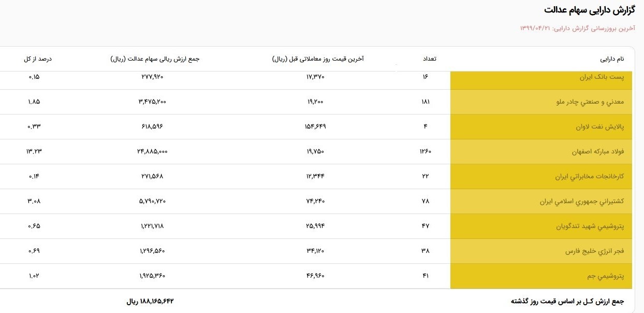Click the 'پست بانک ایران' asset name cell
Image resolution: width=644 pixels, height=313 pixels.
[x=602, y=77]
